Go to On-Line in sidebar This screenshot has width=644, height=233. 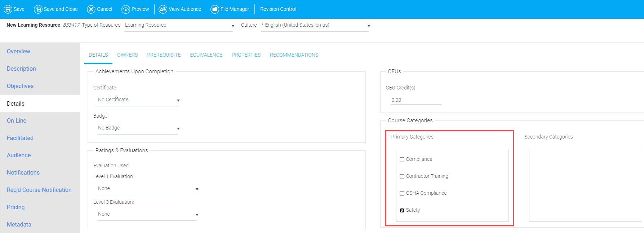pos(17,120)
